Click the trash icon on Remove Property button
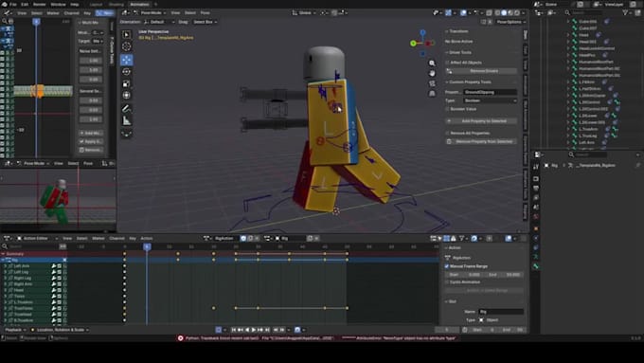The width and height of the screenshot is (644, 363). tap(449, 141)
